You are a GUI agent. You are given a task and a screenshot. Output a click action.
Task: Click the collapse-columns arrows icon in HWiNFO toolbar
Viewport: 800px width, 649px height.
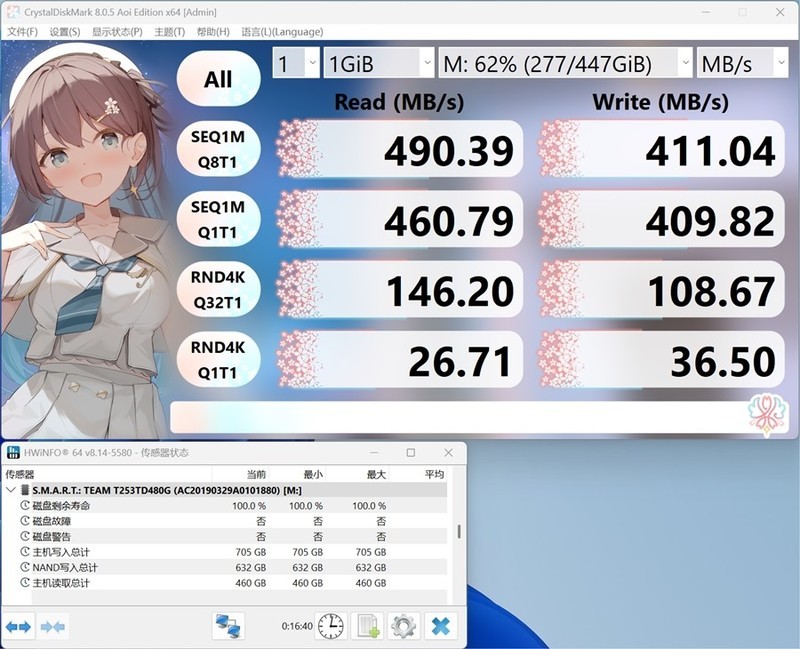(x=53, y=627)
